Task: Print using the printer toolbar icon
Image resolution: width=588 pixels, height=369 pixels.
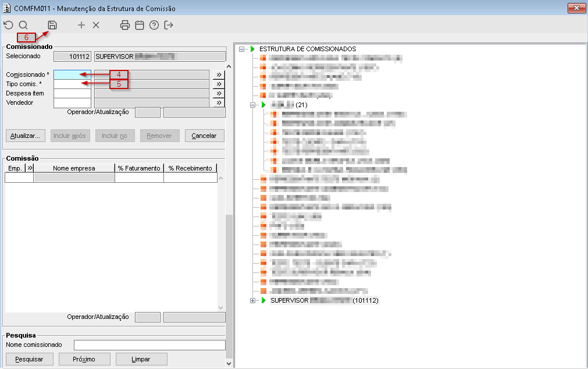Action: (x=125, y=25)
